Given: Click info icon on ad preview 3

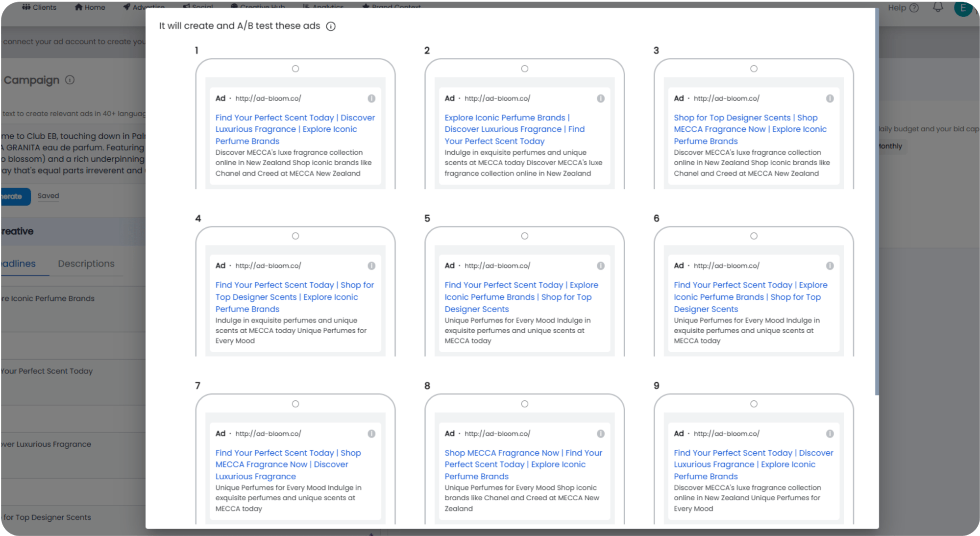Looking at the screenshot, I should (830, 98).
